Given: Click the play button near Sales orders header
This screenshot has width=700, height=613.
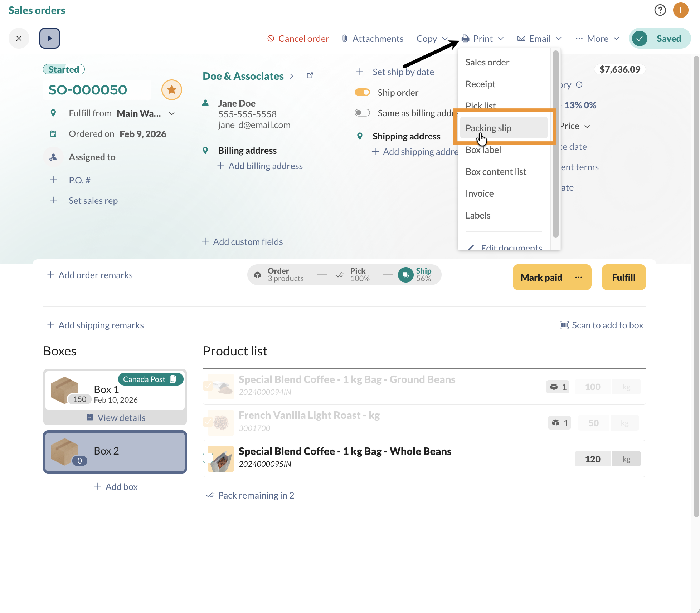Looking at the screenshot, I should [x=49, y=38].
